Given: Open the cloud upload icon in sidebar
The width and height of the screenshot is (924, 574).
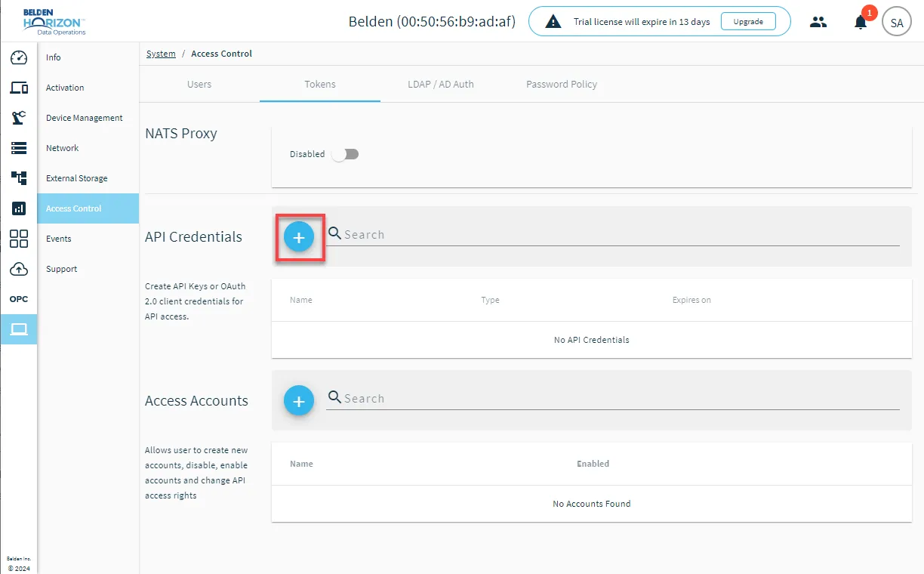Looking at the screenshot, I should coord(19,269).
